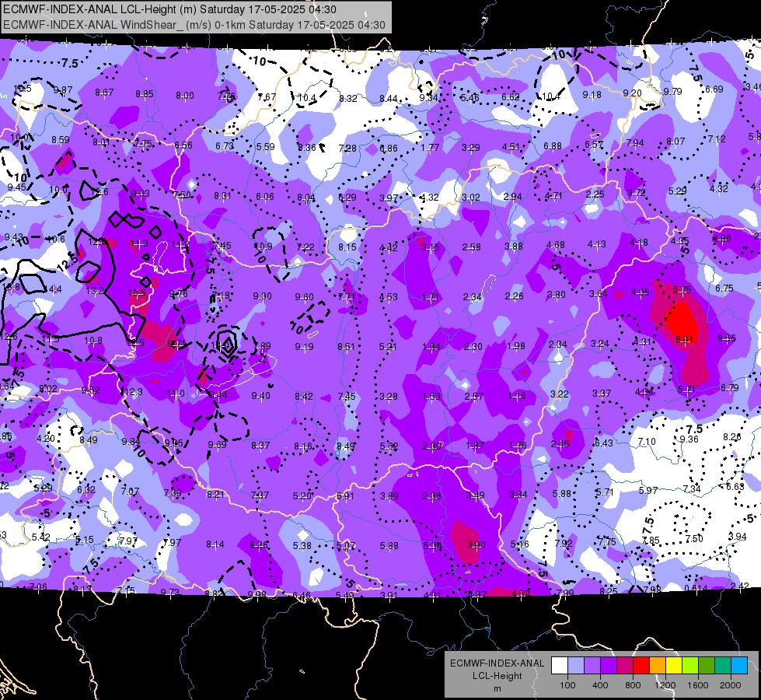Click the map value '7.10'

(647, 442)
